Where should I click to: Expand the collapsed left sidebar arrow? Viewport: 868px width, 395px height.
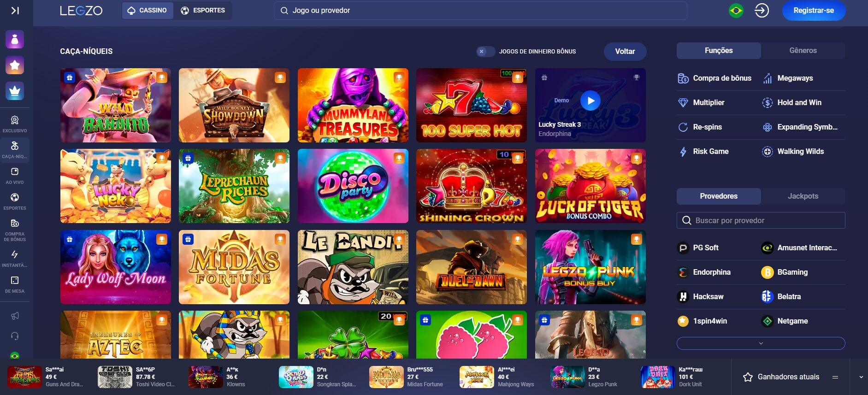click(x=15, y=10)
